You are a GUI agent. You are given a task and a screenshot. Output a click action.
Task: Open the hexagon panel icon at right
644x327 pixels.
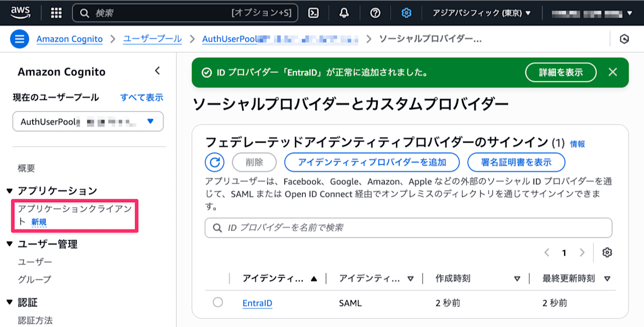tap(624, 39)
